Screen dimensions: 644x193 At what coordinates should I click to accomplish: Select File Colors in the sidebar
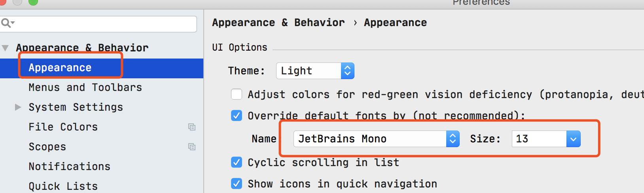(63, 127)
